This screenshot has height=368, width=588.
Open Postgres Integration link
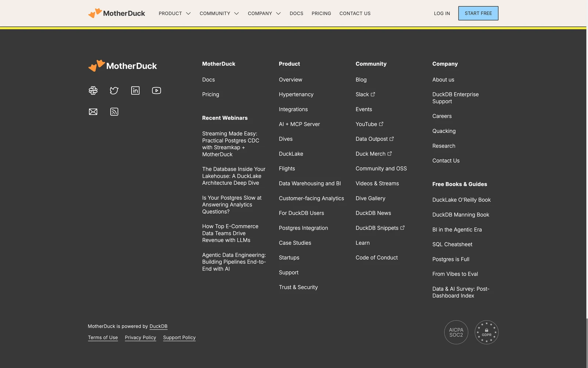[x=304, y=228]
